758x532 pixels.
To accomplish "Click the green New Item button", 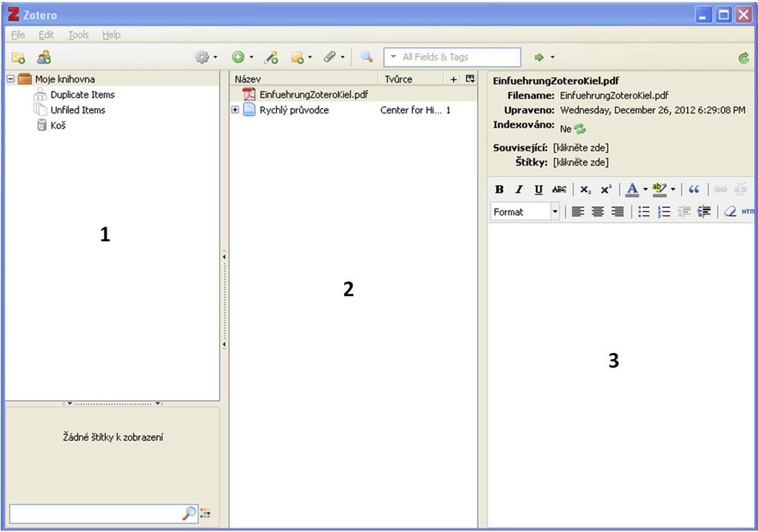I will [238, 57].
